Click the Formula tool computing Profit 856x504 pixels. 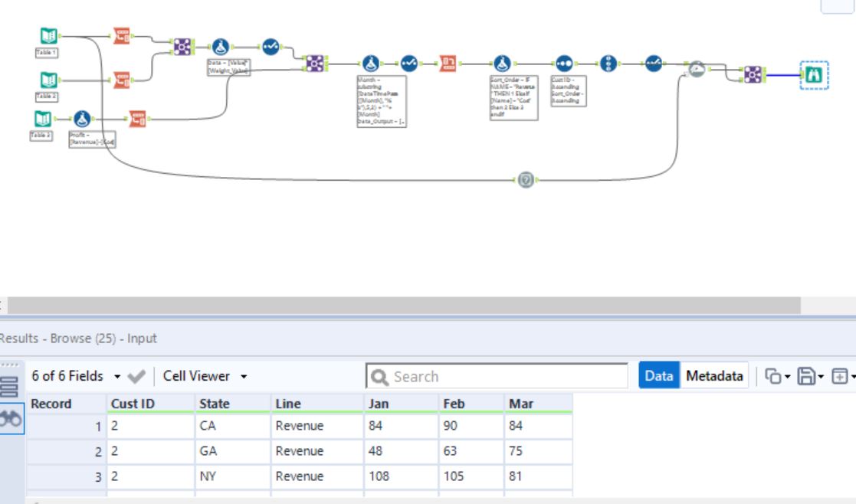[x=83, y=119]
